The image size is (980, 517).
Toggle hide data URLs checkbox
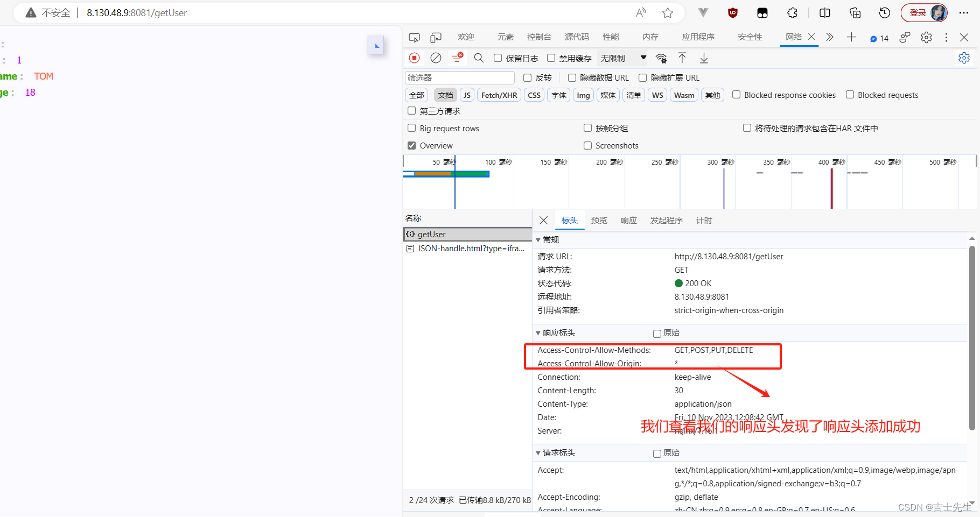572,78
